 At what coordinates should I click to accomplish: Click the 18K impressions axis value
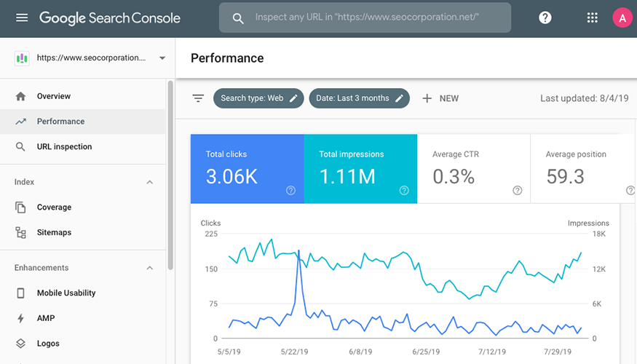pos(599,234)
